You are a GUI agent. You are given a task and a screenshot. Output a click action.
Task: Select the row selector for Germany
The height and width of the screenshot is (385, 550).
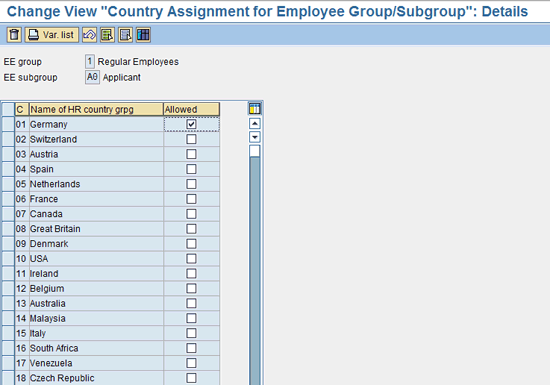coord(8,124)
